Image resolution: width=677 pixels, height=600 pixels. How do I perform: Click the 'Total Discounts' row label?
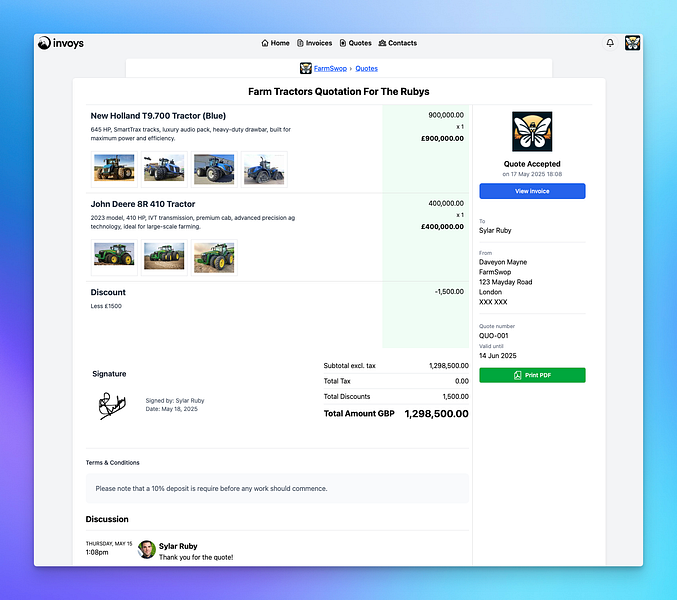[347, 396]
